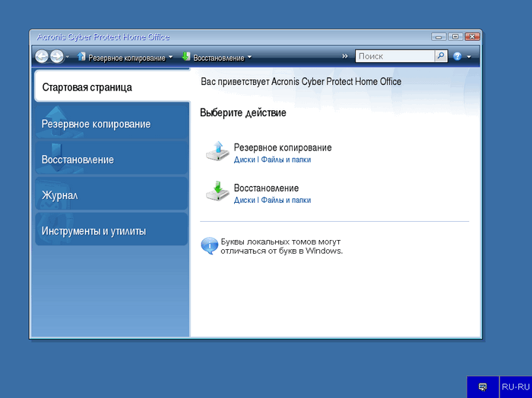532x398 pixels.
Task: Click into the Поиск search field
Action: (395, 56)
